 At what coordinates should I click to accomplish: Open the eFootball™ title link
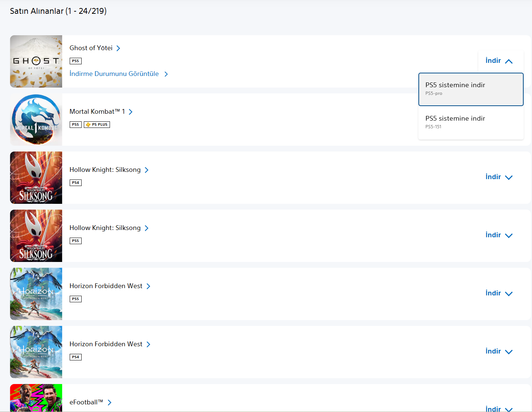coord(86,402)
